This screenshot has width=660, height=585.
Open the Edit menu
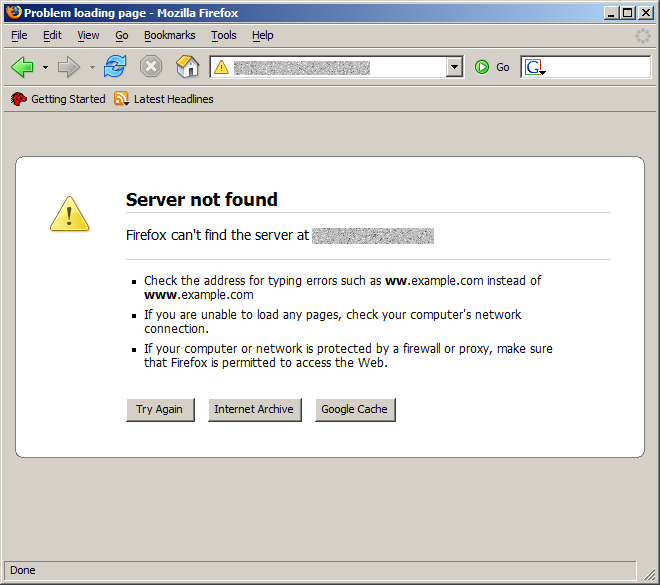(52, 35)
